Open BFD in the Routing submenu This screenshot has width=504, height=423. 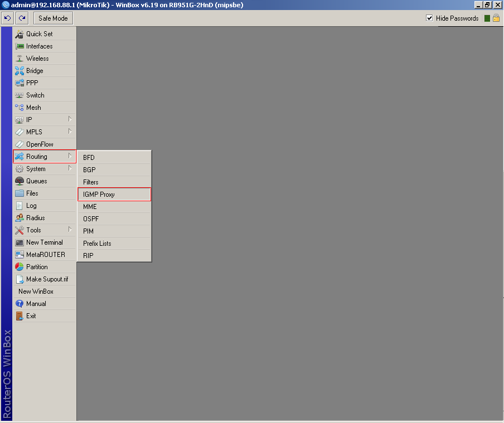click(114, 158)
